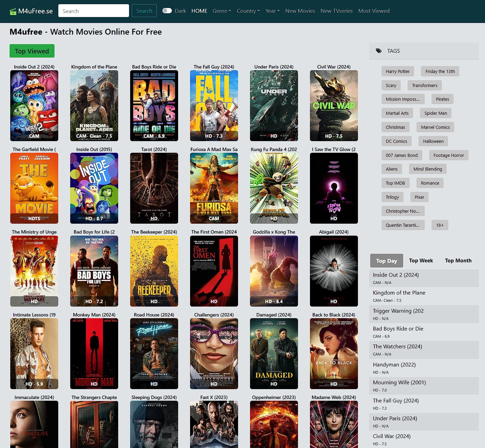Open the Inside Out 2 poster
Viewport: 485px width, 448px height.
coord(34,105)
